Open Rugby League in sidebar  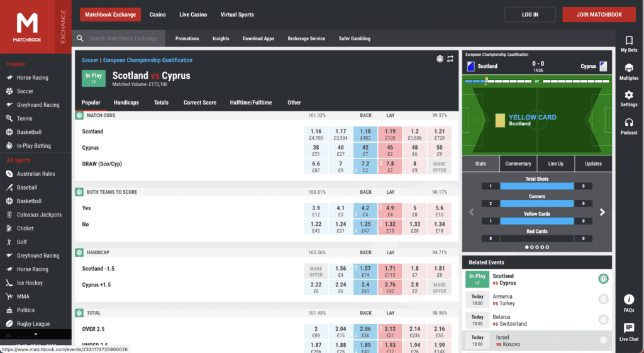click(x=33, y=324)
